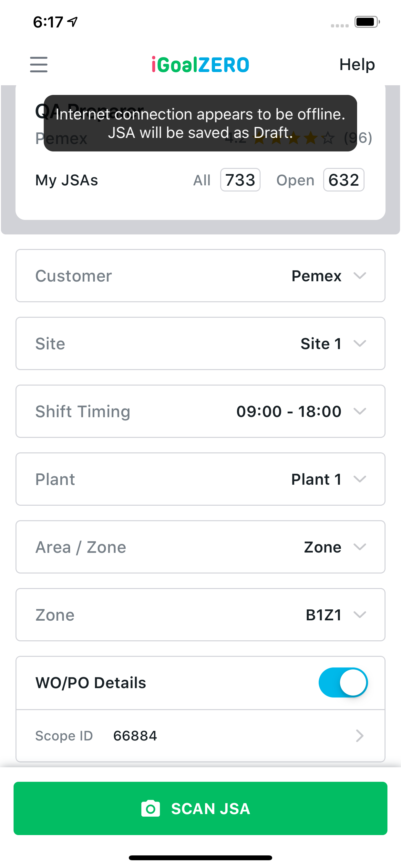Open the Scope ID 66884 row

pos(200,736)
